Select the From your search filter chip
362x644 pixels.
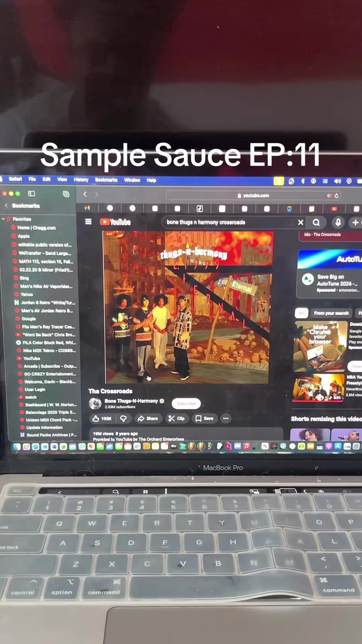tap(331, 313)
